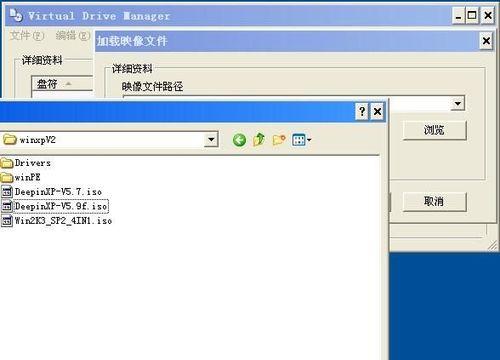Click the Win2K3_SP2_4IN1.iso file icon
This screenshot has height=360, width=500.
point(7,221)
